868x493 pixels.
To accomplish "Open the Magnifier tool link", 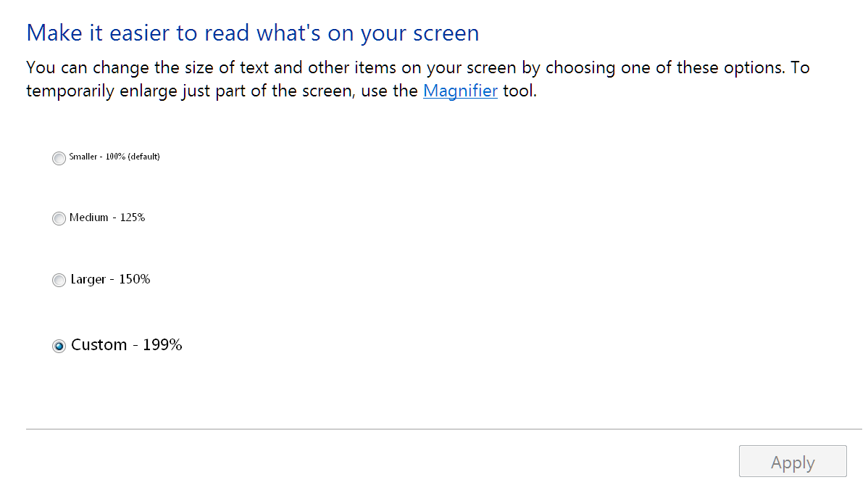I will tap(460, 91).
